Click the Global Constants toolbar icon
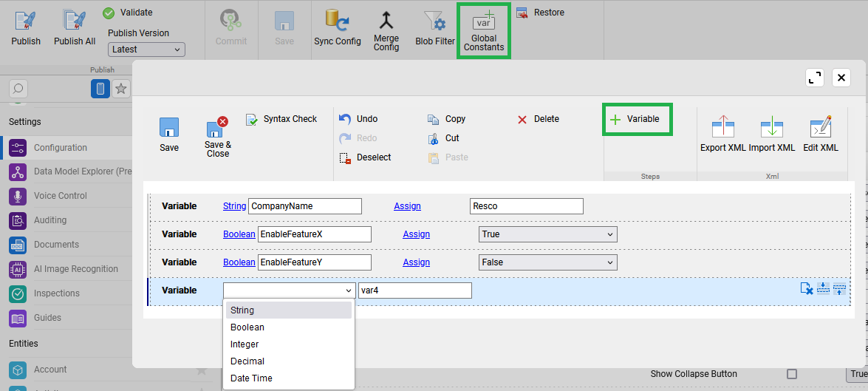 (484, 31)
